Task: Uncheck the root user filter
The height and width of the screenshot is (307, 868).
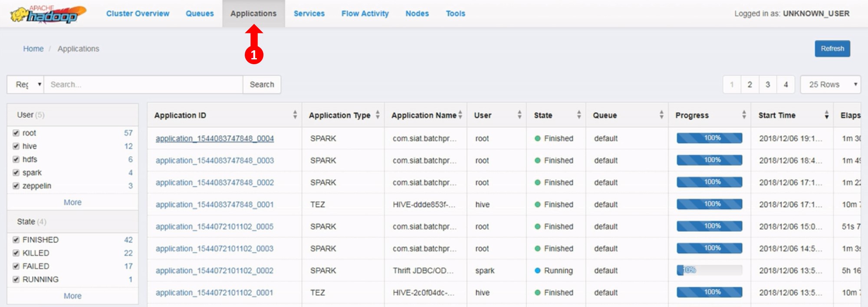Action: pos(16,133)
